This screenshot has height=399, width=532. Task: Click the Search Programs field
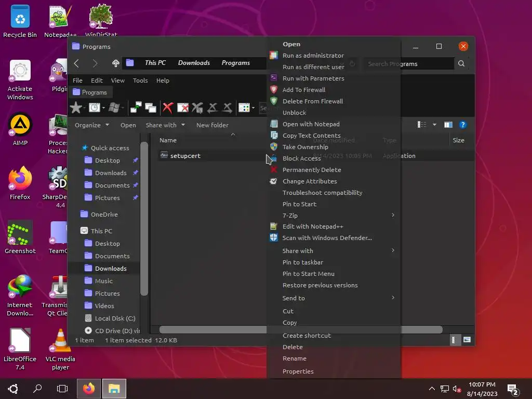coord(409,63)
